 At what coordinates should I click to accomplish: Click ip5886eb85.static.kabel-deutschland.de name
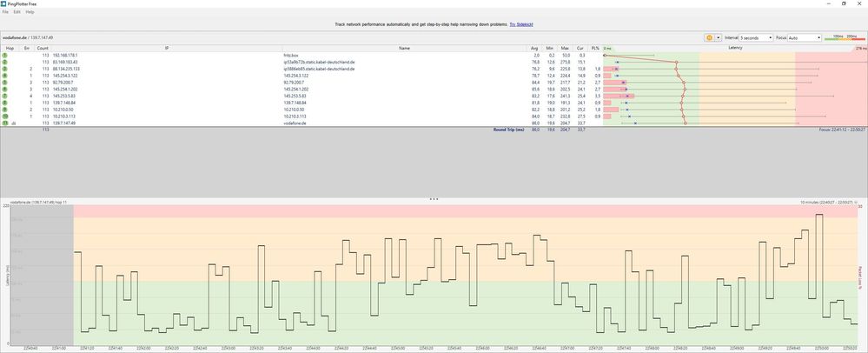point(320,69)
